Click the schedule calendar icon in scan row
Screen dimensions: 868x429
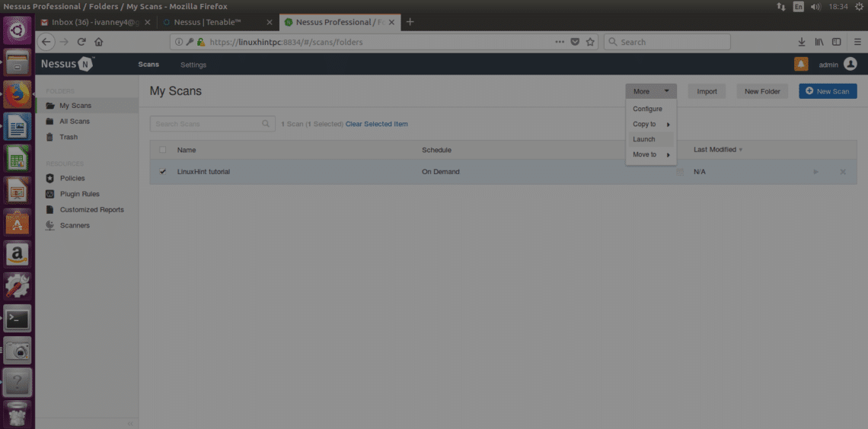click(x=681, y=172)
